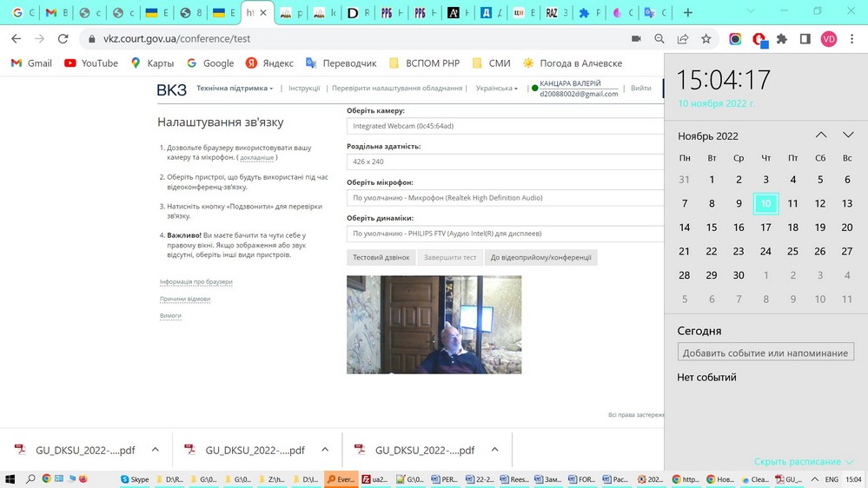The image size is (868, 488).
Task: Open the ВСПОМ РНР bookmarks folder
Action: (x=425, y=63)
